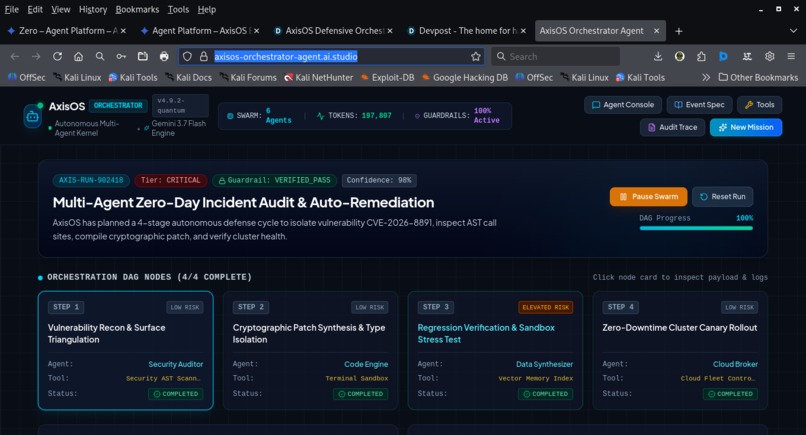Click the browser Search field
Image resolution: width=806 pixels, height=435 pixels.
click(x=555, y=57)
